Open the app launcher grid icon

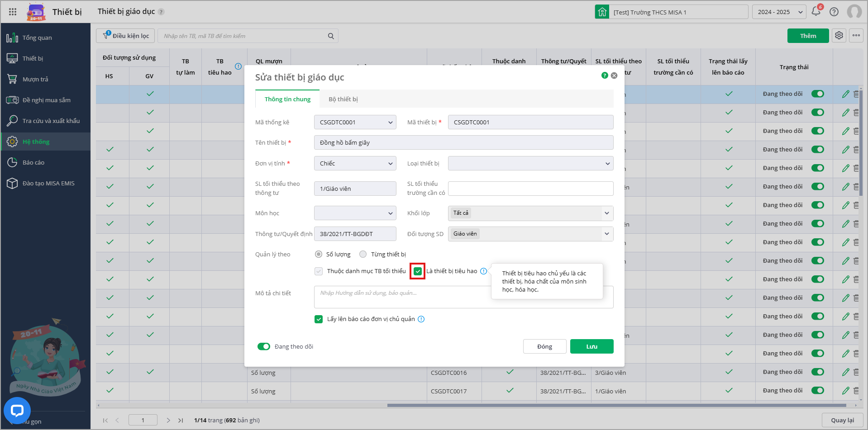13,12
